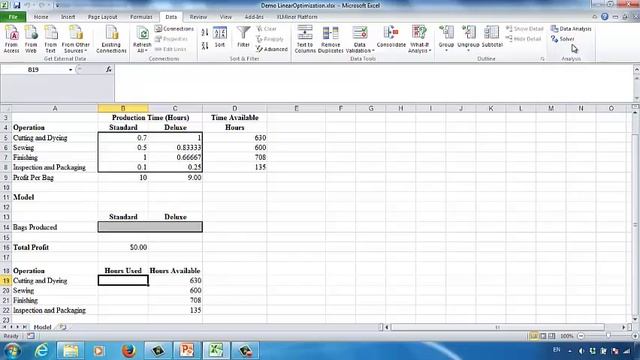Select row 16 header

point(6,247)
